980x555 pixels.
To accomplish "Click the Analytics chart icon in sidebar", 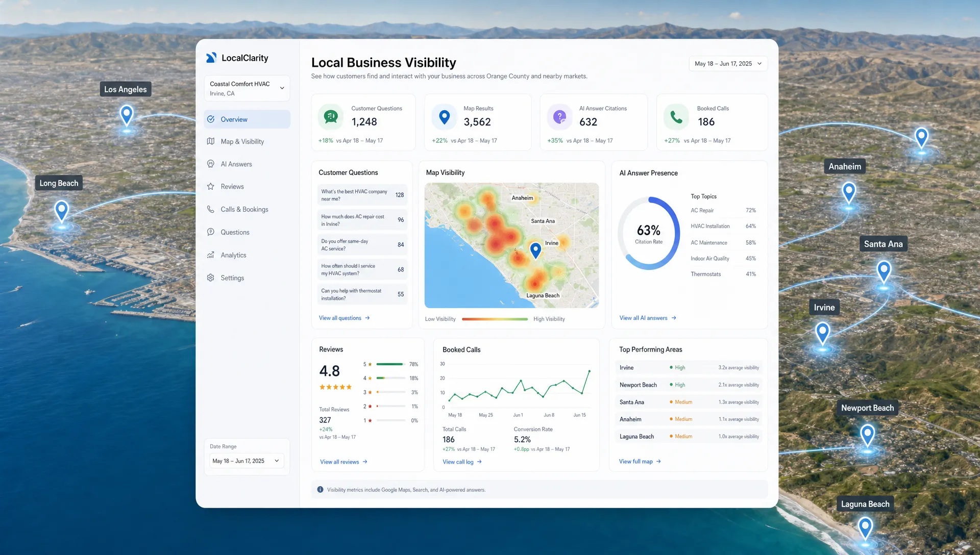I will (x=210, y=255).
